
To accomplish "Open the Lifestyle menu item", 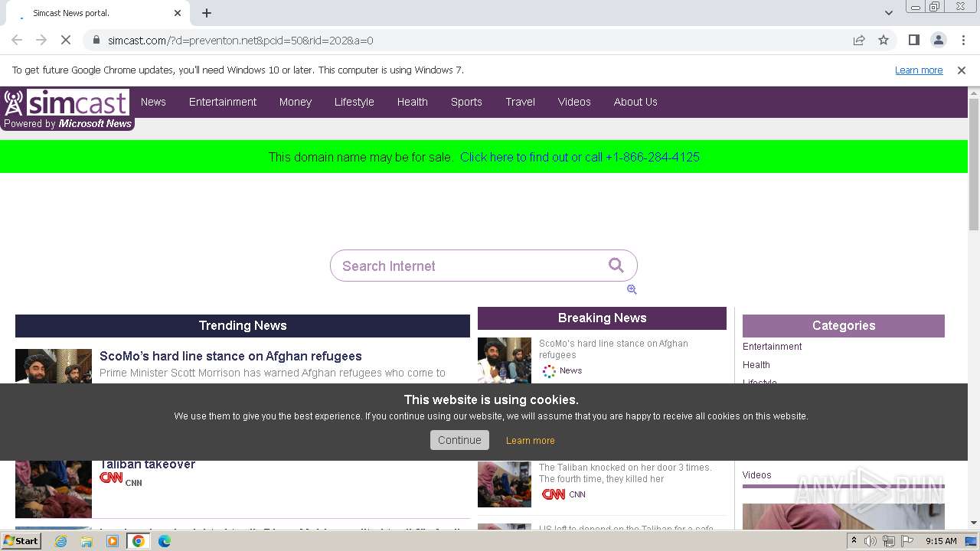I will coord(354,102).
